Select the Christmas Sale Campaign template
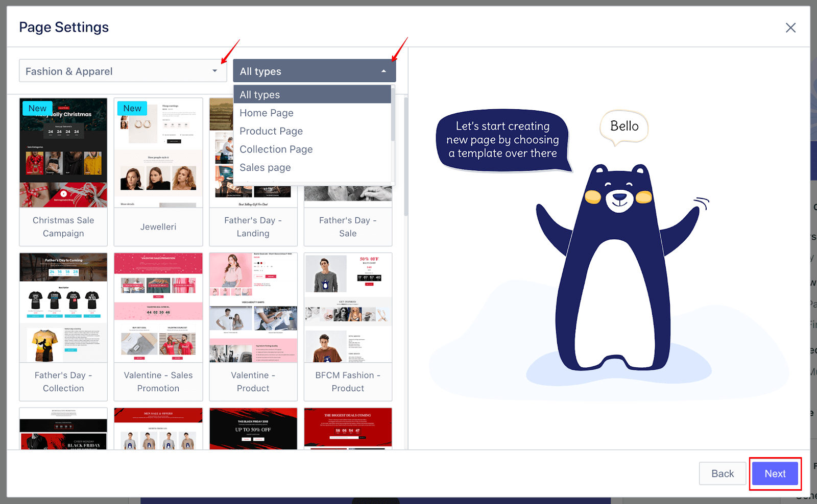This screenshot has width=817, height=504. click(x=63, y=171)
